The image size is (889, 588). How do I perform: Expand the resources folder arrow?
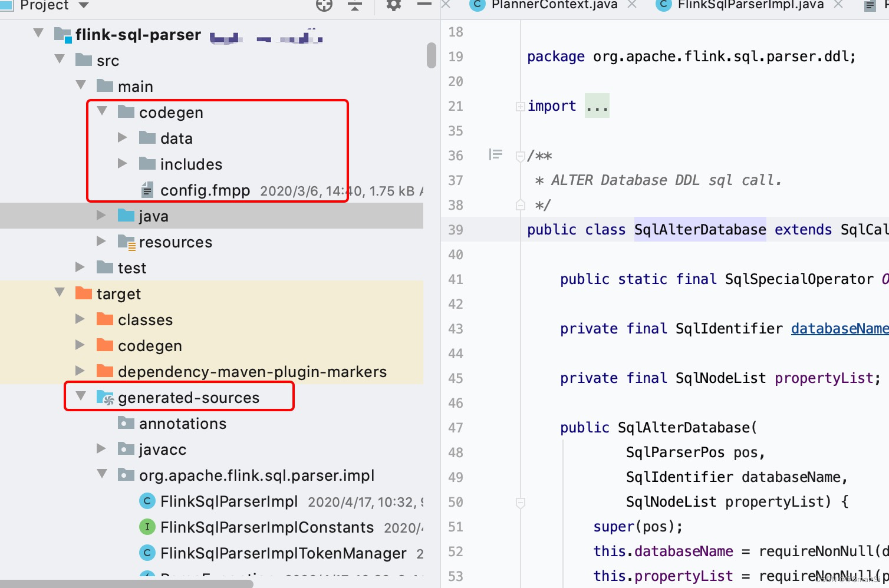(101, 241)
